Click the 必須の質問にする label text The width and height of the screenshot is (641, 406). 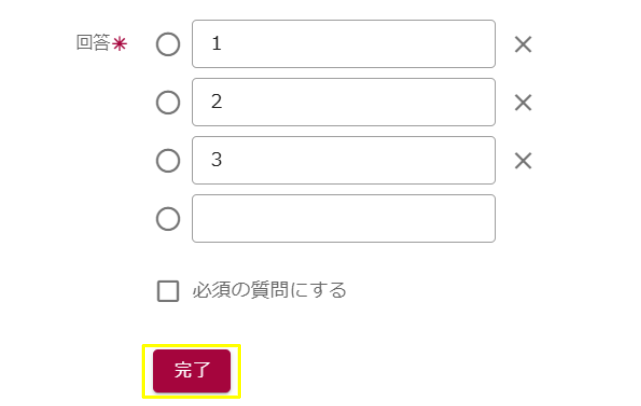[x=269, y=291]
